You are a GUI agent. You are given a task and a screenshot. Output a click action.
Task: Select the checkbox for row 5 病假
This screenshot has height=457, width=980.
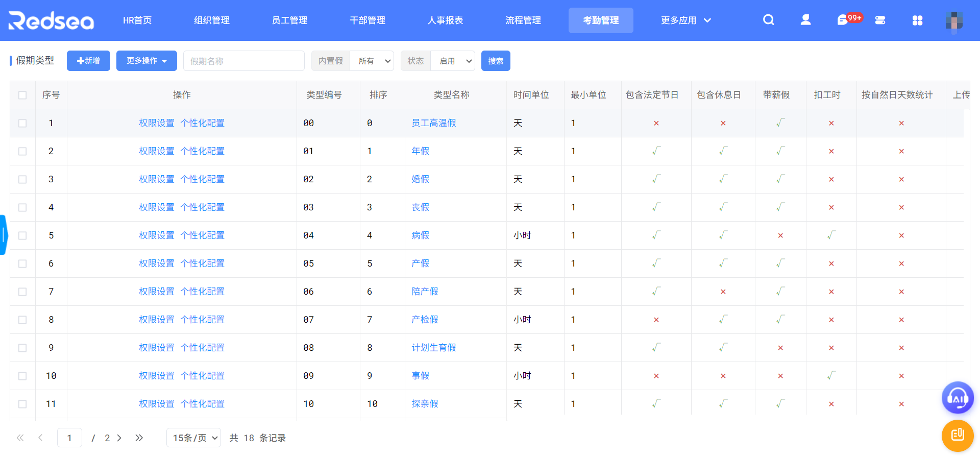[22, 235]
